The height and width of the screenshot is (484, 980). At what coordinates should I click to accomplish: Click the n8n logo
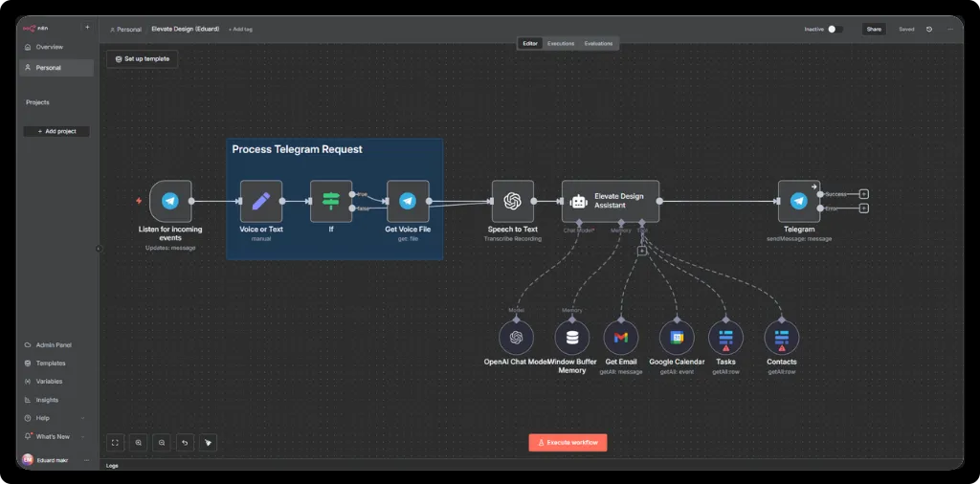[x=34, y=28]
